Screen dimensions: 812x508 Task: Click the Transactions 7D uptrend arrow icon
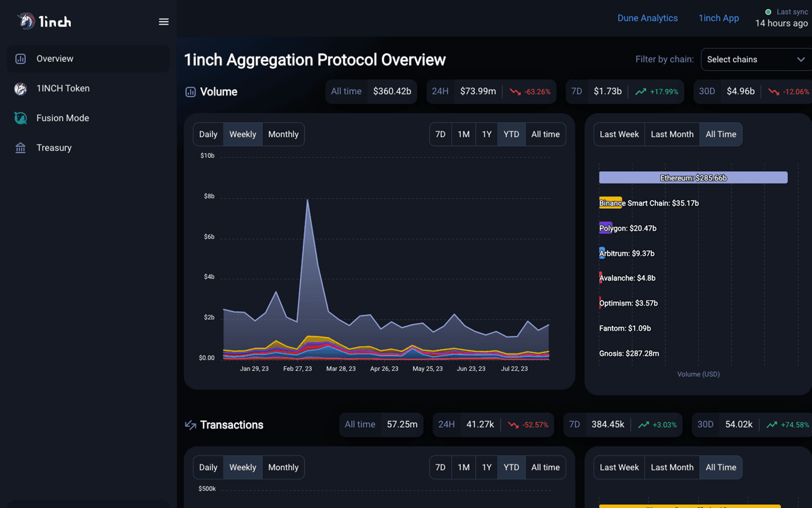tap(643, 424)
